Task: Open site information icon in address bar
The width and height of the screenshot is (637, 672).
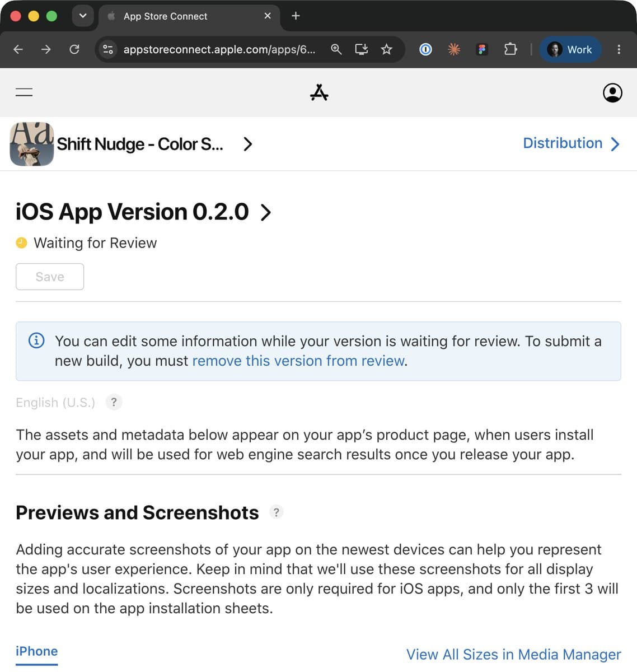Action: tap(108, 49)
